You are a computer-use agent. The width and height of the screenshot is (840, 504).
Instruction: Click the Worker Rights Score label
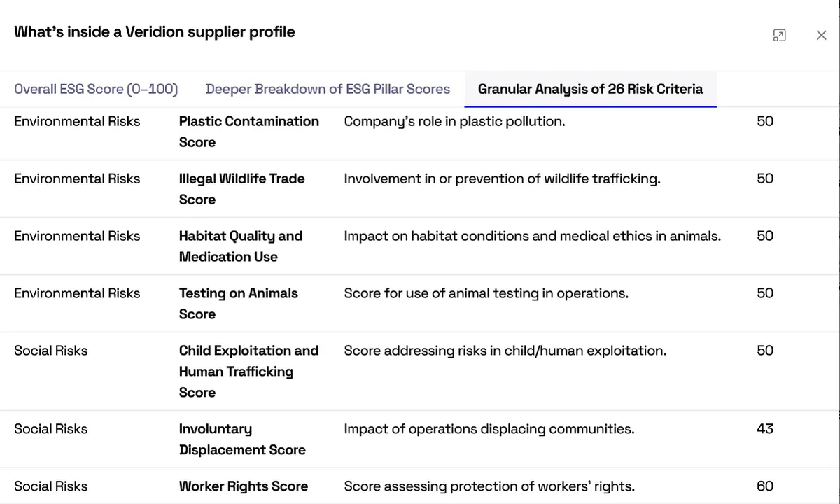pos(244,486)
